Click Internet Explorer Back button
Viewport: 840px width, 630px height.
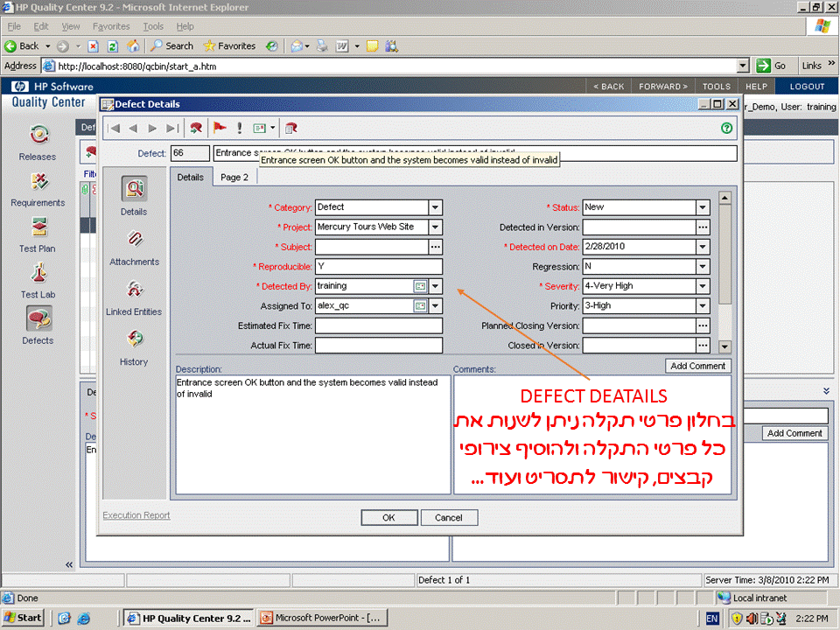pos(23,46)
